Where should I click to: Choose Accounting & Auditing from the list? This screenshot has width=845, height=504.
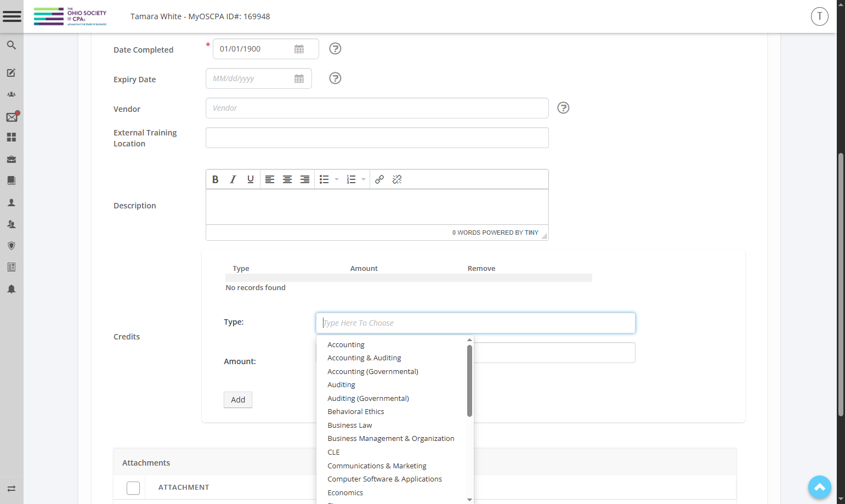(x=364, y=358)
